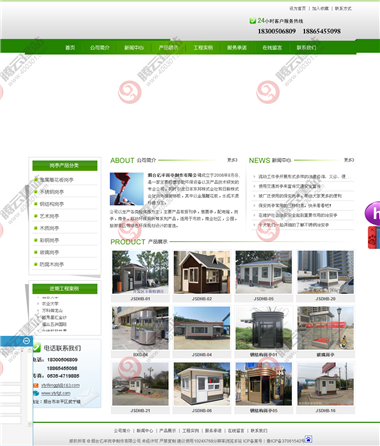The width and height of the screenshot is (380, 446).
Task: Select the 艺术岗亭 product category
Action: point(49,216)
